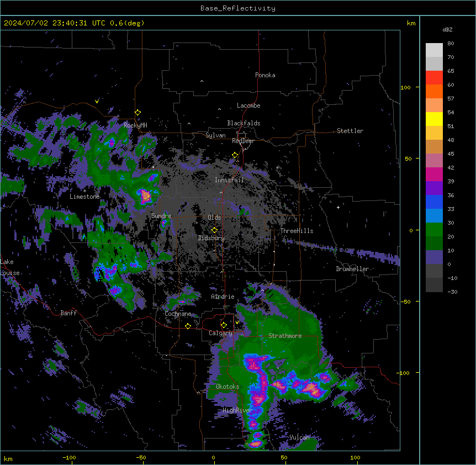Click the -50 tick on the vertical axis

(405, 302)
